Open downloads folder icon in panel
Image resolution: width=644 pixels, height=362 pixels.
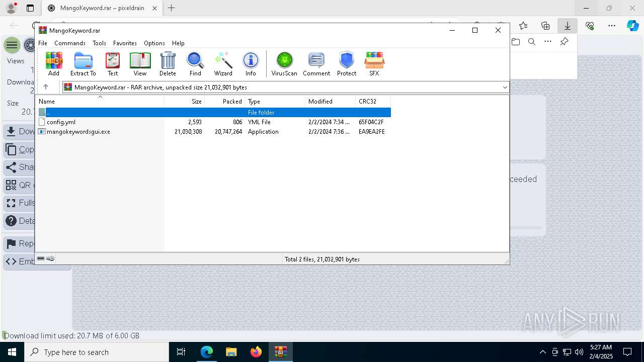[x=516, y=42]
